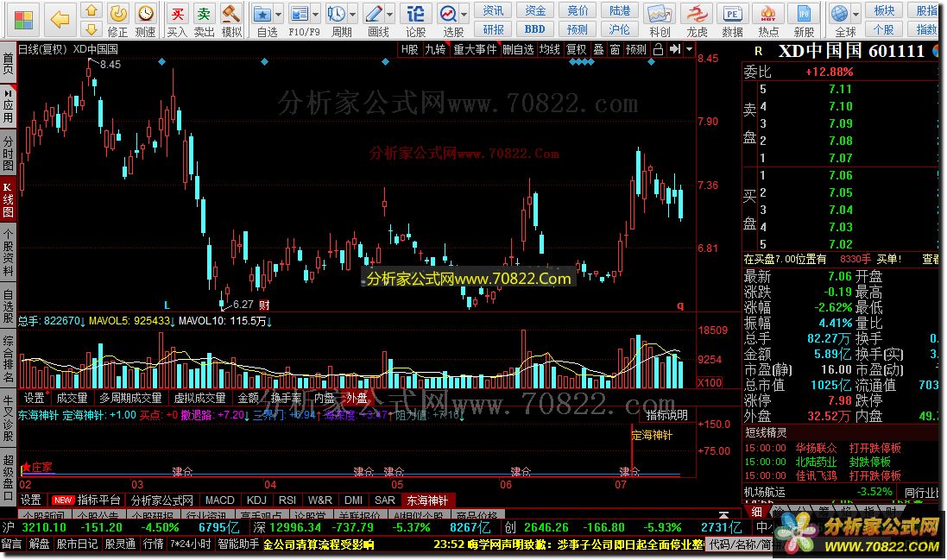Open the chart toolbar dropdown arrow

tap(689, 49)
